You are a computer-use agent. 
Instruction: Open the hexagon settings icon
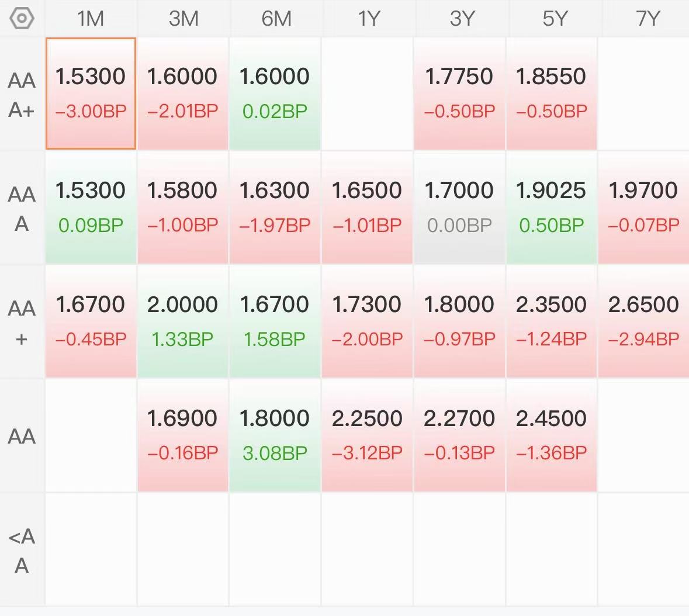[x=22, y=19]
